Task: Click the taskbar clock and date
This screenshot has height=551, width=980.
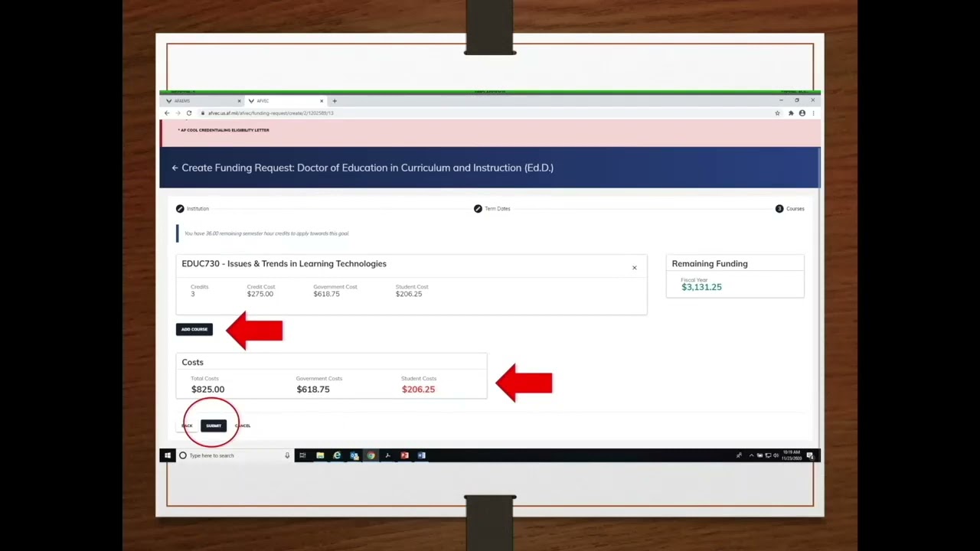Action: point(792,455)
